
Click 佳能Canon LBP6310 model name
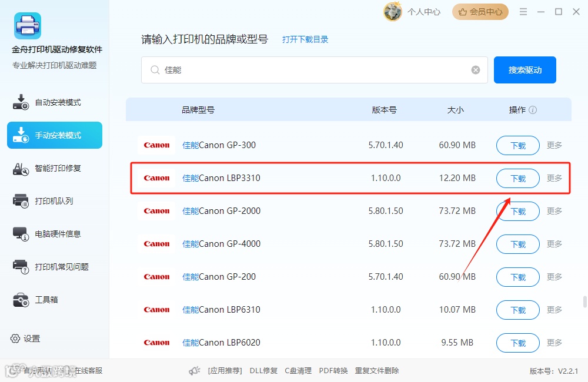point(221,310)
